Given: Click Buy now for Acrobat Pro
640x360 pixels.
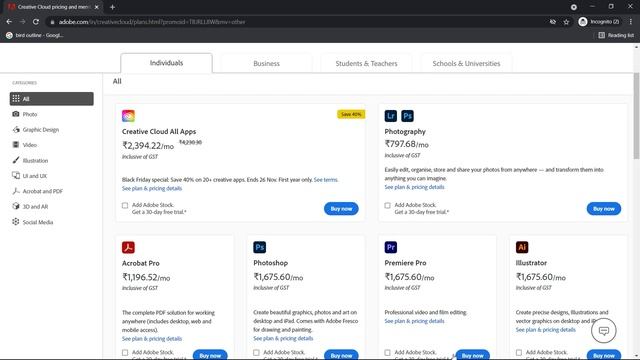Looking at the screenshot, I should [210, 355].
